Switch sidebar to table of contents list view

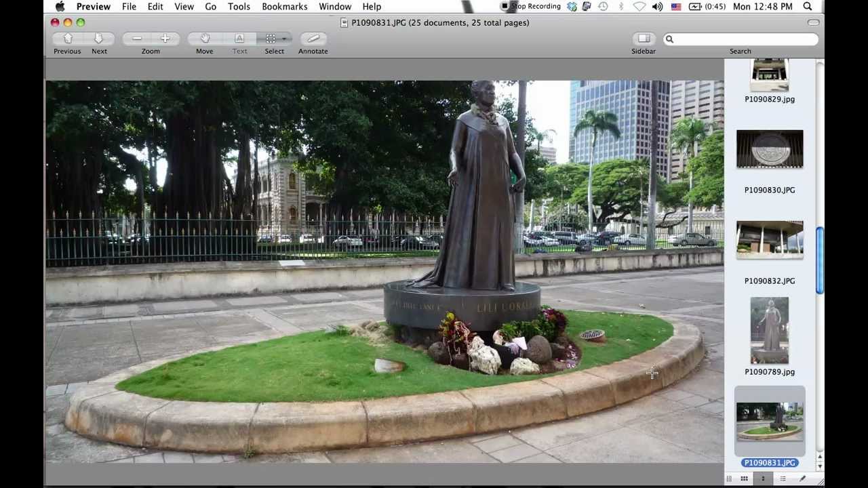pyautogui.click(x=783, y=479)
